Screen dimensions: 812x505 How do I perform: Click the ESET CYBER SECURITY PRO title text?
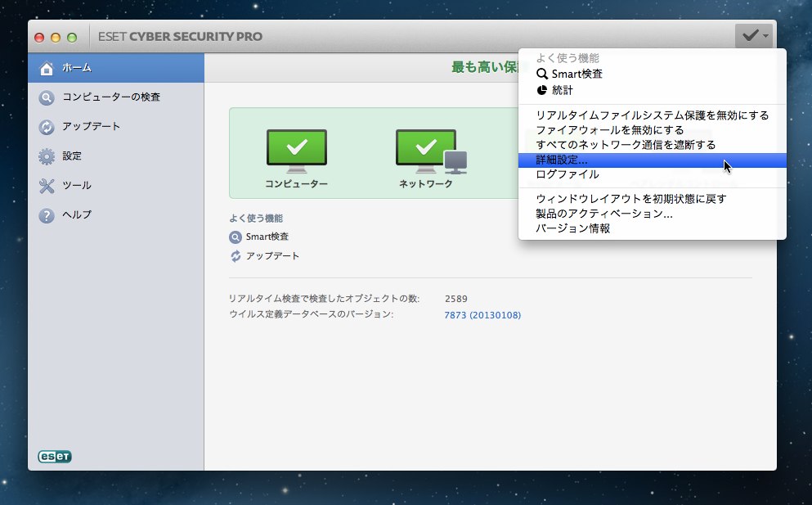tap(180, 37)
